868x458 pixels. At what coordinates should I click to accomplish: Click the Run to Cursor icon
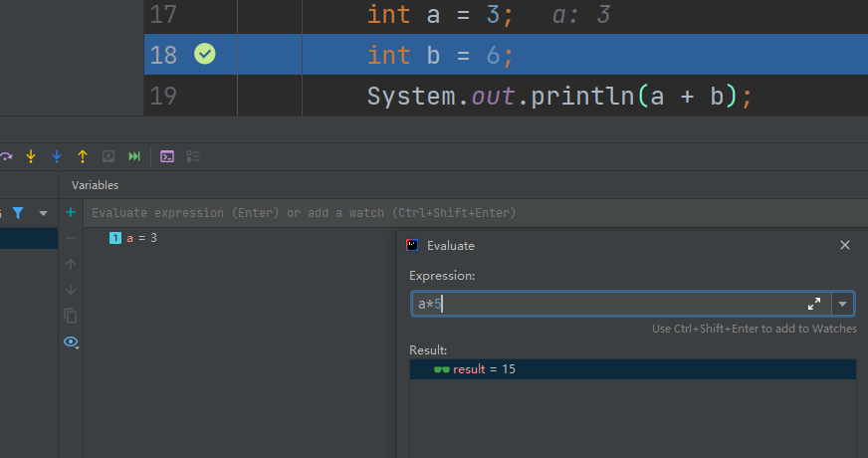pos(134,156)
